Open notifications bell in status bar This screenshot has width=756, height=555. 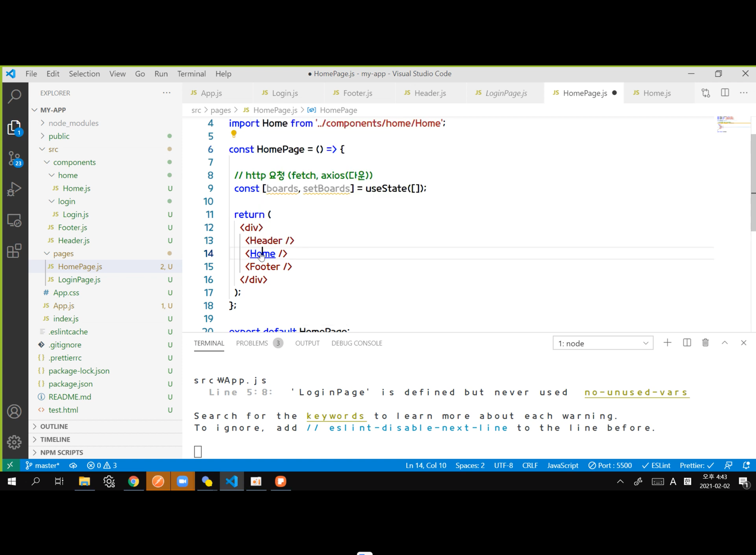[x=746, y=465]
